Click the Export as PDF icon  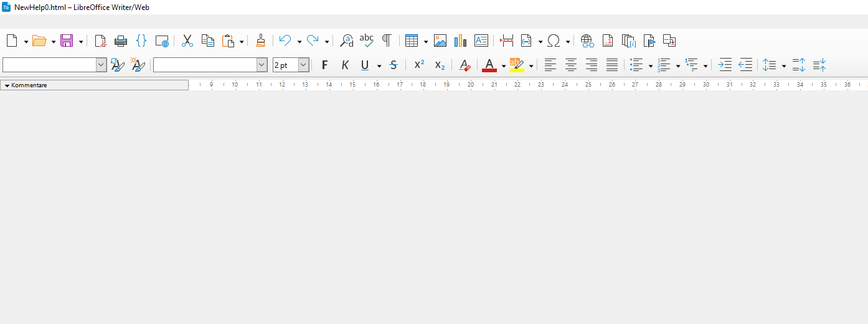click(100, 41)
